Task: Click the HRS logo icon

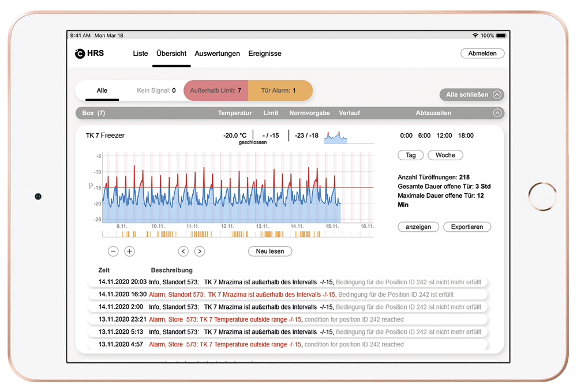Action: pos(80,54)
